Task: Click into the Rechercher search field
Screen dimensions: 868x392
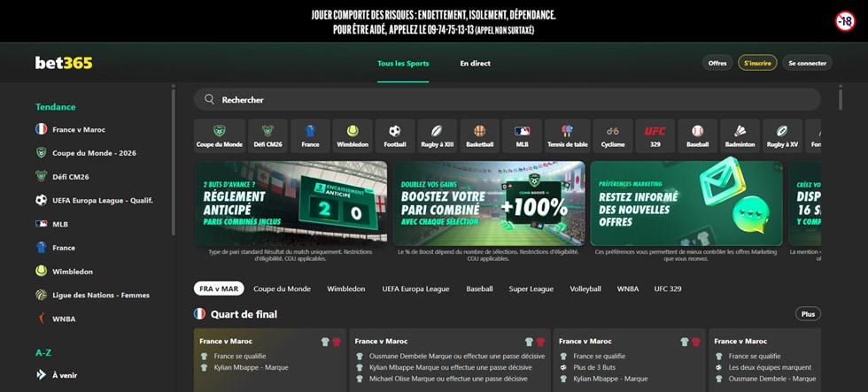Action: (x=507, y=99)
